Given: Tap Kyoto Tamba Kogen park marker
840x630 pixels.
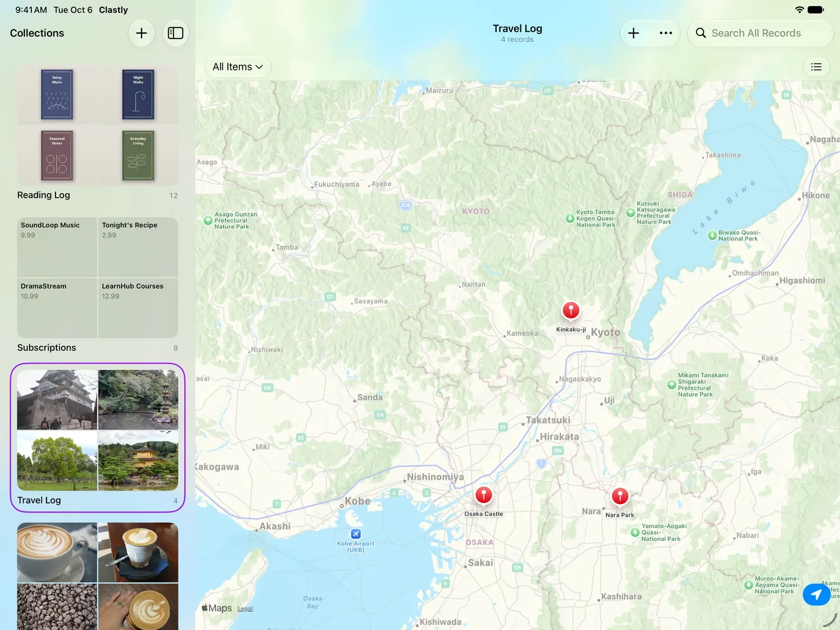Looking at the screenshot, I should click(570, 218).
